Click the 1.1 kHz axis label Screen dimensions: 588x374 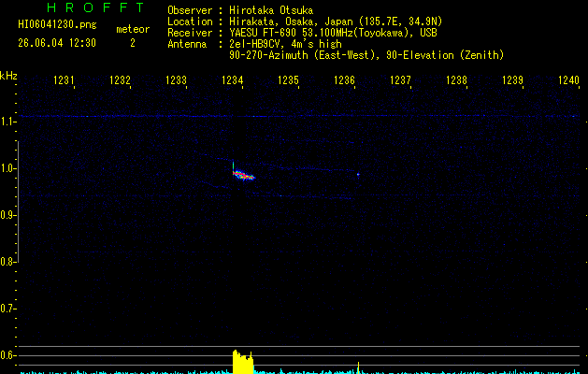(x=7, y=122)
